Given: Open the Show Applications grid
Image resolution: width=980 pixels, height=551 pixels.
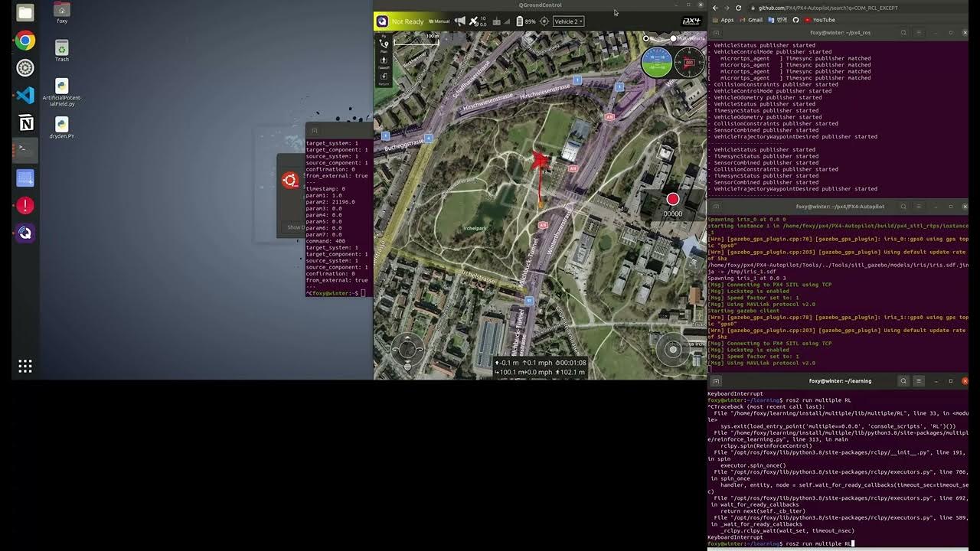Looking at the screenshot, I should 25,366.
